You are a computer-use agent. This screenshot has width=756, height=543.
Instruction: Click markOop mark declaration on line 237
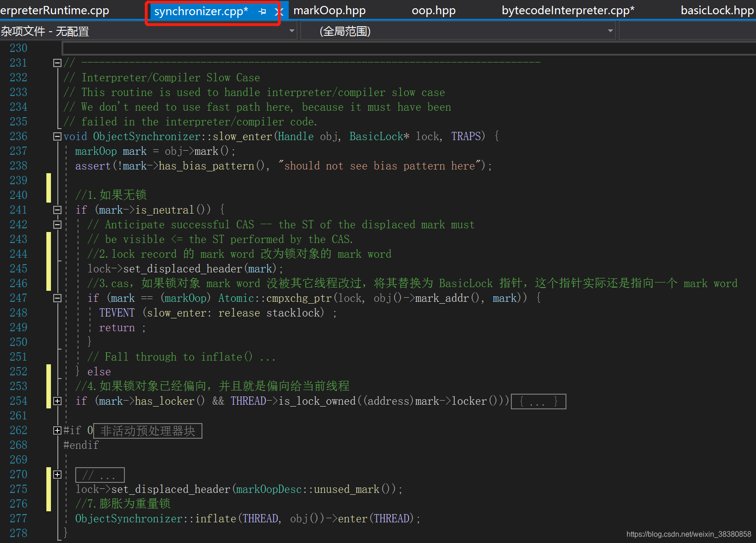155,151
